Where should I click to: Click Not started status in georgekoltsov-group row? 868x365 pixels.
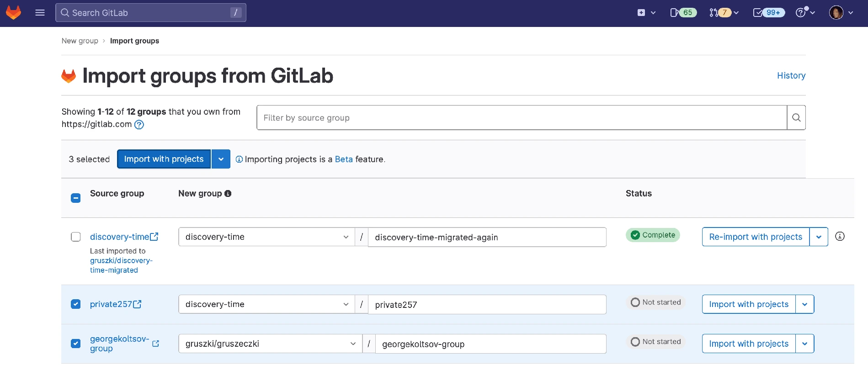(655, 342)
